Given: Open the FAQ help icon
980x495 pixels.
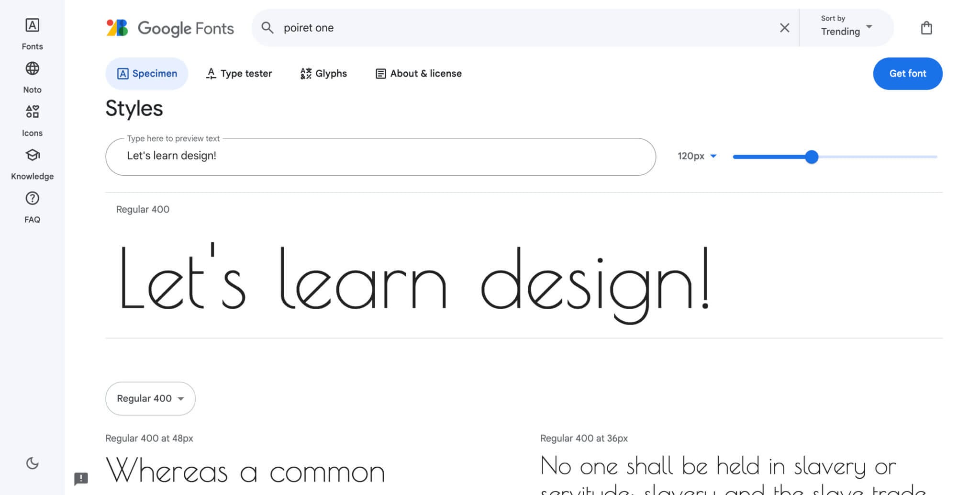Looking at the screenshot, I should click(x=32, y=198).
